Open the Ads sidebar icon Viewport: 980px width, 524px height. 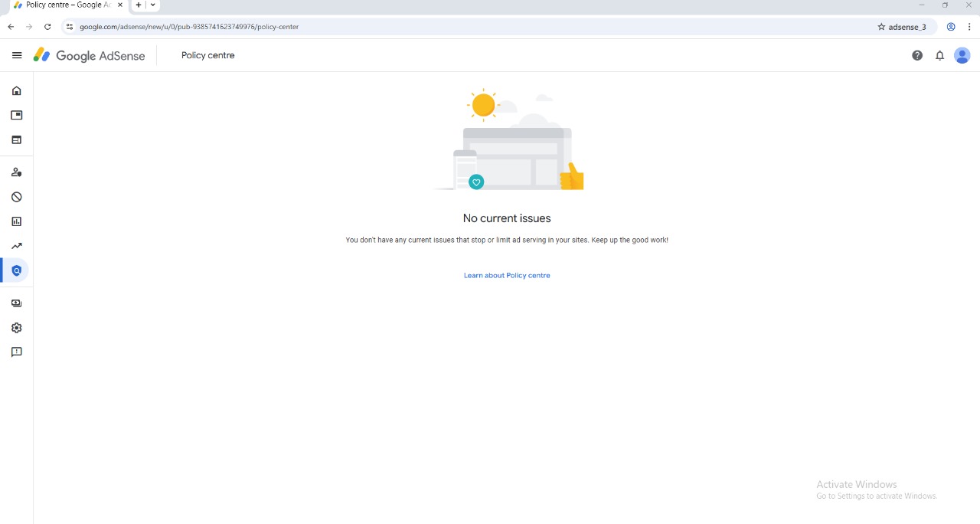(17, 116)
